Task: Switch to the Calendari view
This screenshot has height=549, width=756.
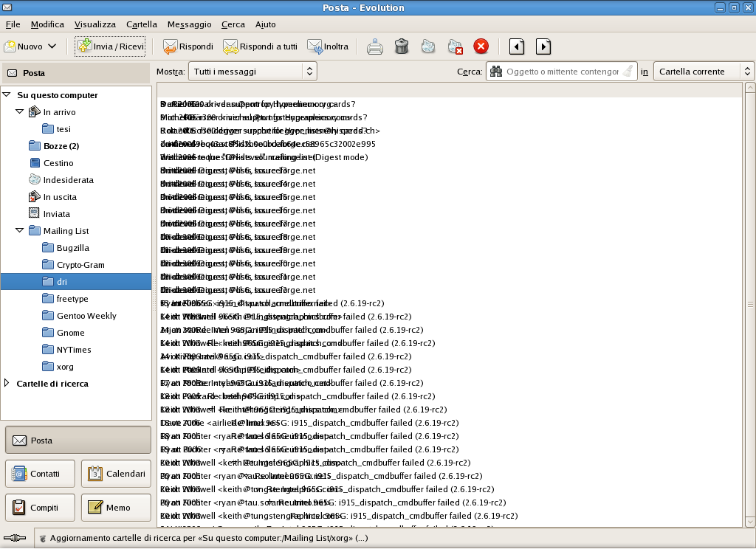Action: tap(116, 474)
